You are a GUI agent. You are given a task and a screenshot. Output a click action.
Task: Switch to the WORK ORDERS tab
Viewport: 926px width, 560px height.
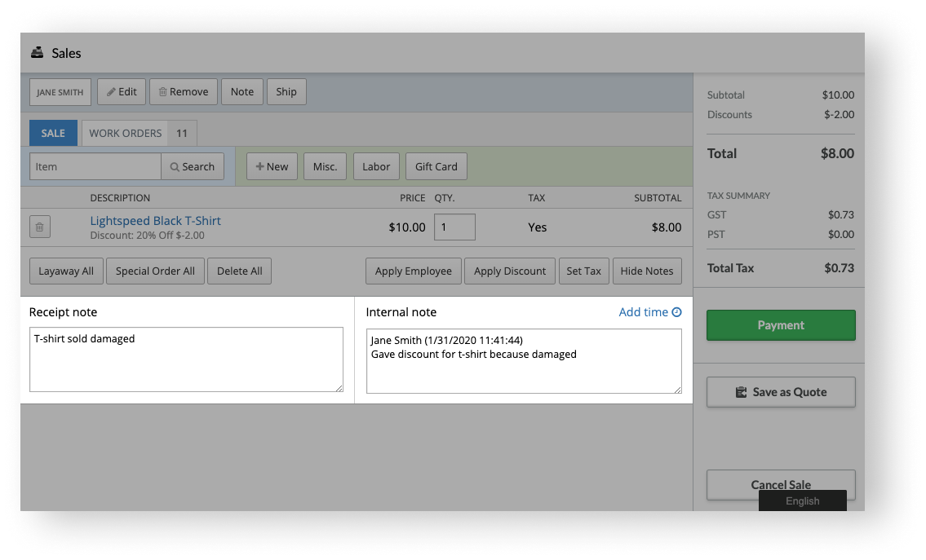126,132
